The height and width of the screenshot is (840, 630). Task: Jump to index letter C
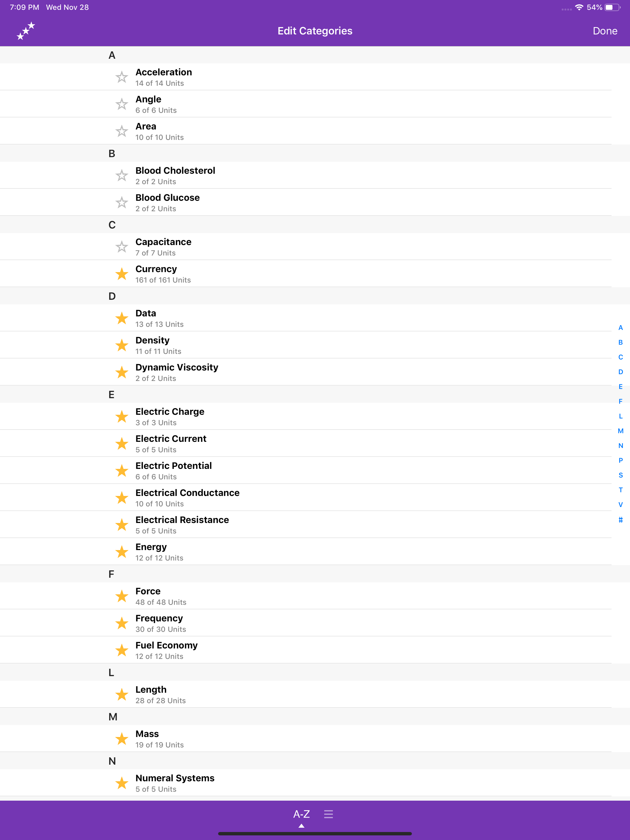[x=620, y=357]
